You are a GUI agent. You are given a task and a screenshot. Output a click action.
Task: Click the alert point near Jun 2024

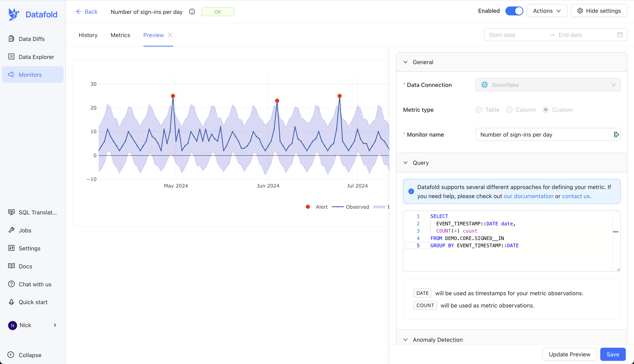[x=277, y=101]
